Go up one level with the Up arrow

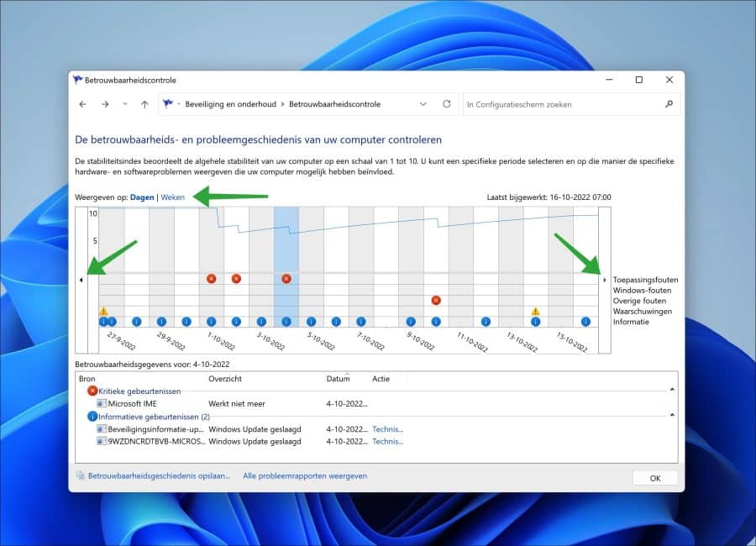pyautogui.click(x=144, y=104)
